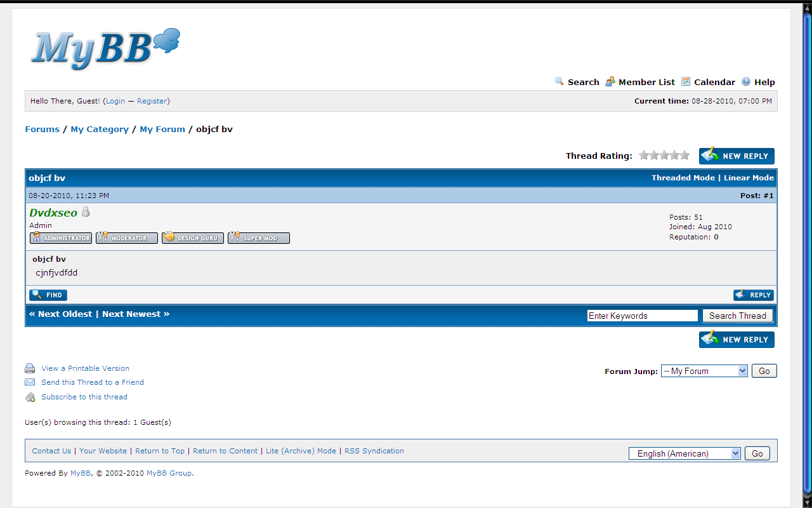This screenshot has width=812, height=508.
Task: Click the Administrator badge
Action: click(61, 238)
